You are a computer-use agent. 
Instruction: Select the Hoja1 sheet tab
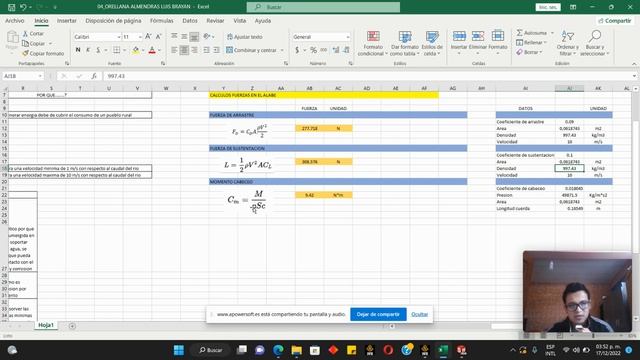pyautogui.click(x=46, y=325)
